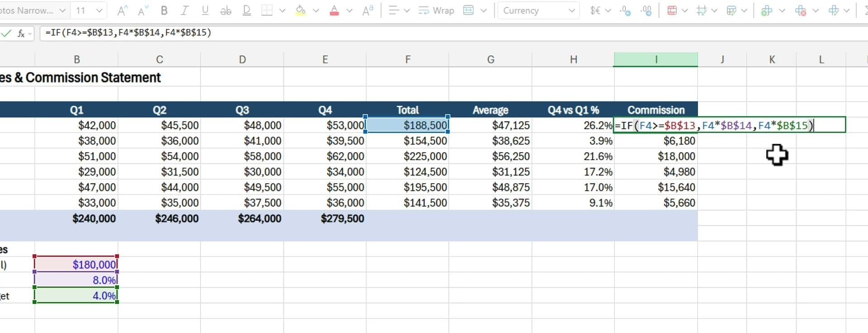
Task: Toggle Wrap text
Action: click(x=436, y=10)
